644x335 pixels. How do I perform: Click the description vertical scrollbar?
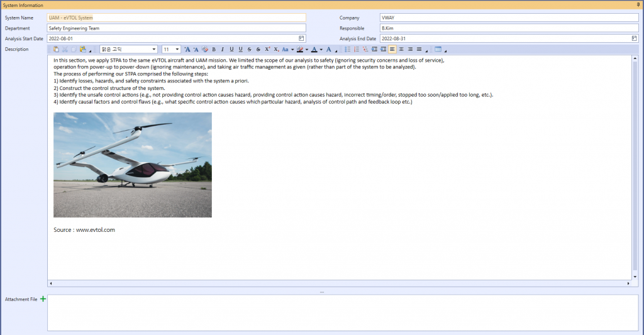coord(635,167)
